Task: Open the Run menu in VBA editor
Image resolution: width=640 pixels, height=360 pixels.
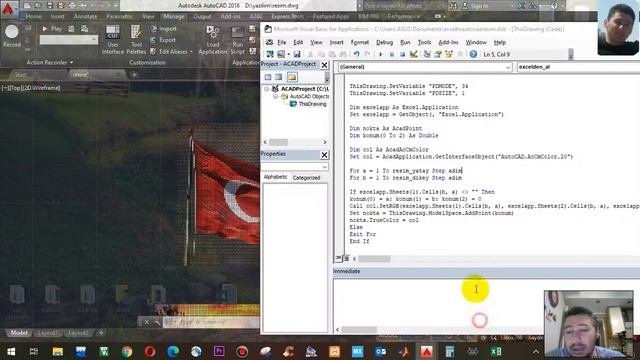Action: tap(405, 42)
